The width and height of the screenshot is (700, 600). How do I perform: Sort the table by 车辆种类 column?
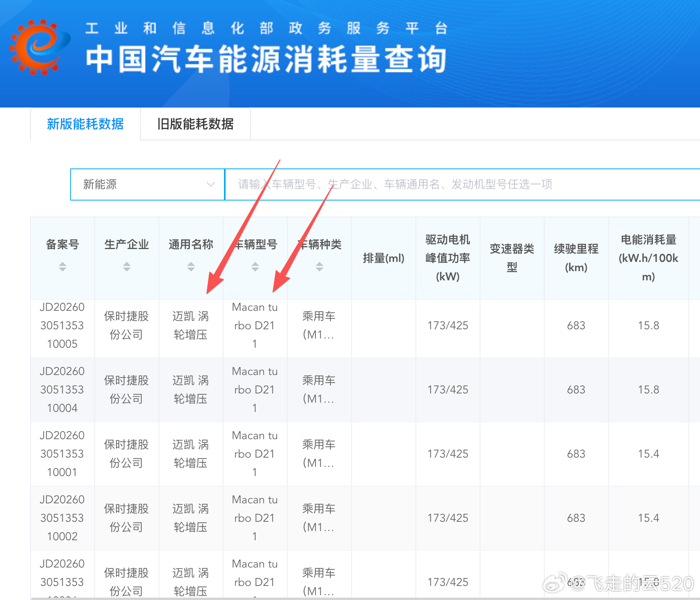click(x=319, y=267)
